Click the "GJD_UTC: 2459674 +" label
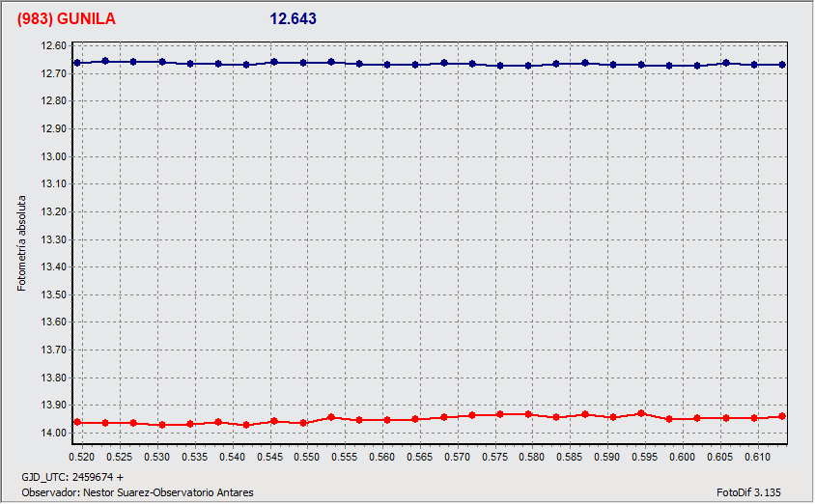815x504 pixels. [x=72, y=477]
